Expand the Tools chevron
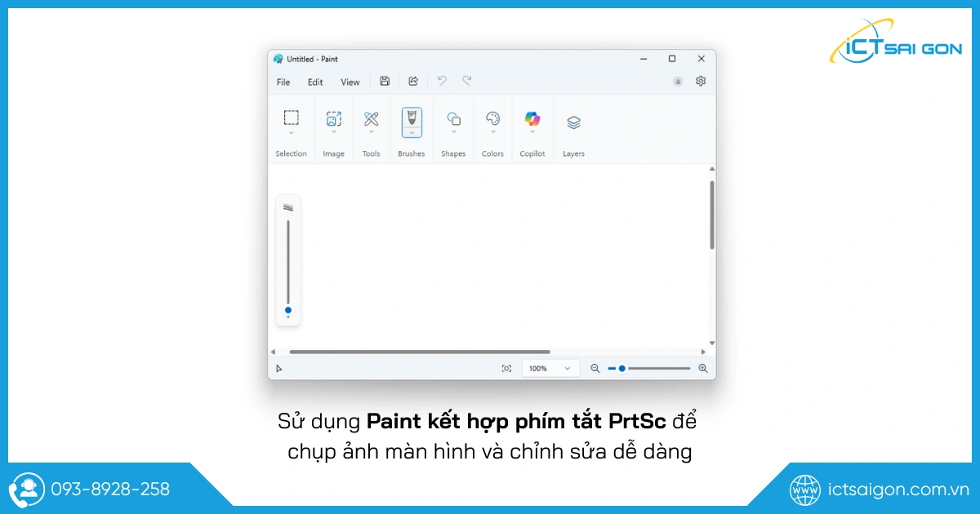The image size is (980, 514). (x=371, y=132)
